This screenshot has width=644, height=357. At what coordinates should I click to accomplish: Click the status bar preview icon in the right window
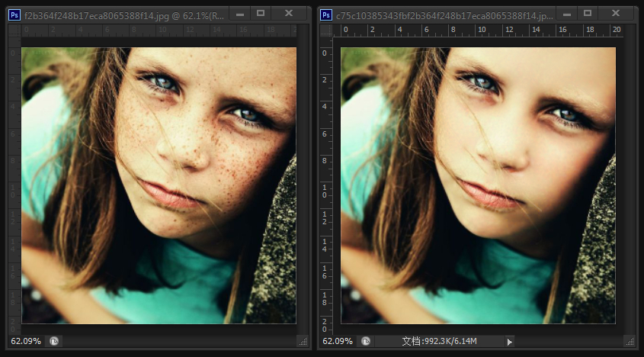[366, 341]
